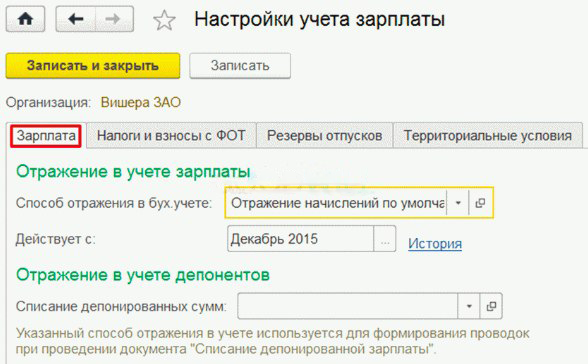Screen dimensions: 588x364
Task: Click the Списание депонированных сумм: label
Action: coord(121,307)
